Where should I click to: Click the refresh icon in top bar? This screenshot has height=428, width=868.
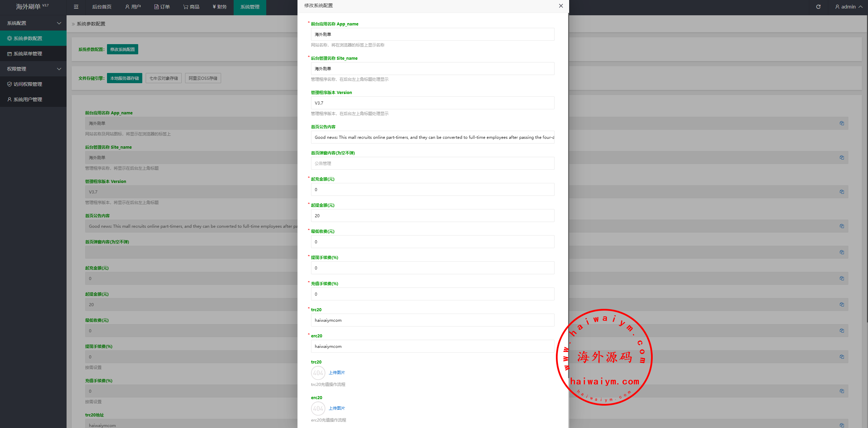(x=818, y=7)
